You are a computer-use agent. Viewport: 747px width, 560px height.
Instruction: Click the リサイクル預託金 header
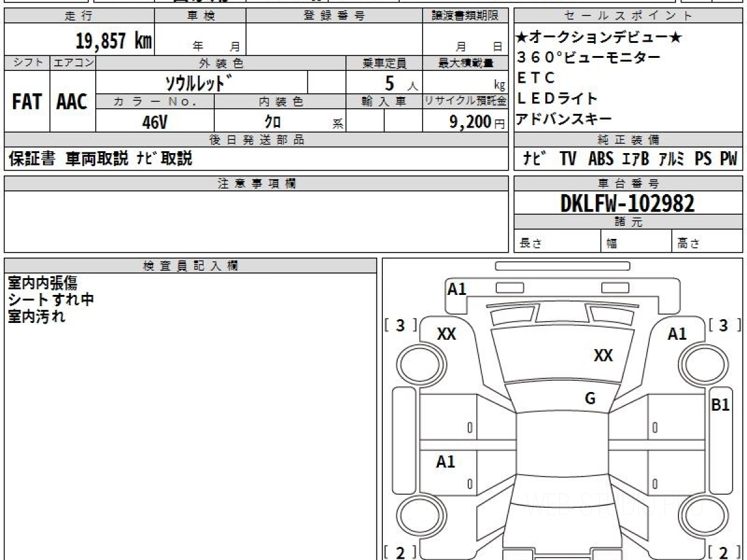(466, 101)
